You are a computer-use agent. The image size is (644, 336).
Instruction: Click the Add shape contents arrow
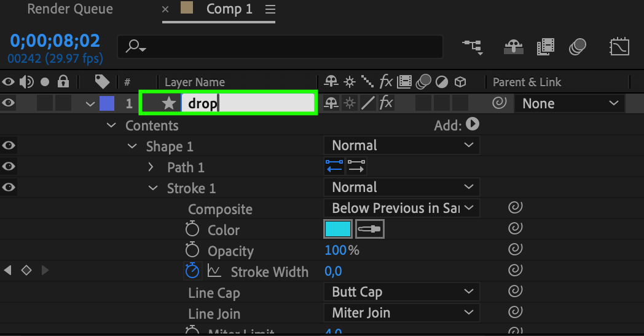tap(472, 124)
